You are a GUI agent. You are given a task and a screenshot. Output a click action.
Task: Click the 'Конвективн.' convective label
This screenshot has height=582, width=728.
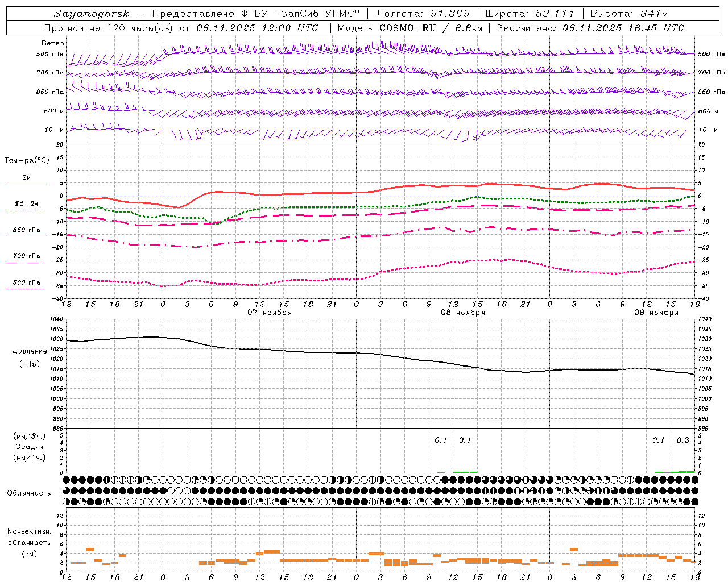coord(30,531)
